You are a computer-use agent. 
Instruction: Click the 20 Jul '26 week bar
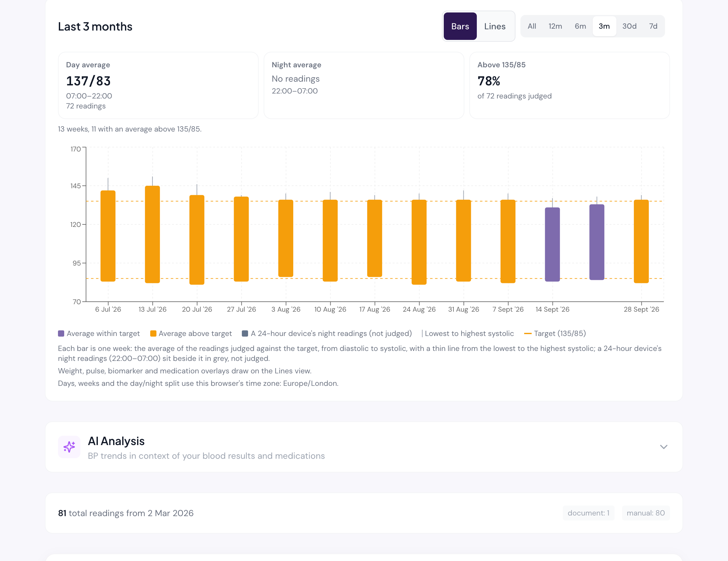197,240
